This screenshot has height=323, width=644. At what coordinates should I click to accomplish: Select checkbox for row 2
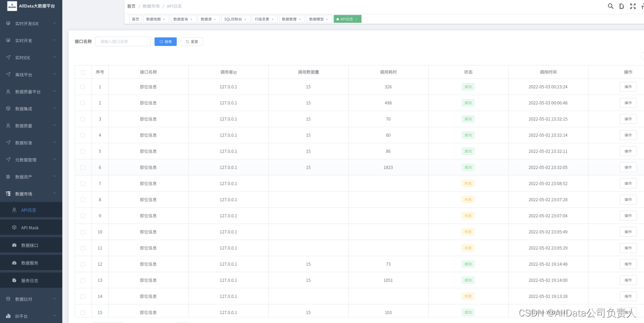pyautogui.click(x=83, y=103)
